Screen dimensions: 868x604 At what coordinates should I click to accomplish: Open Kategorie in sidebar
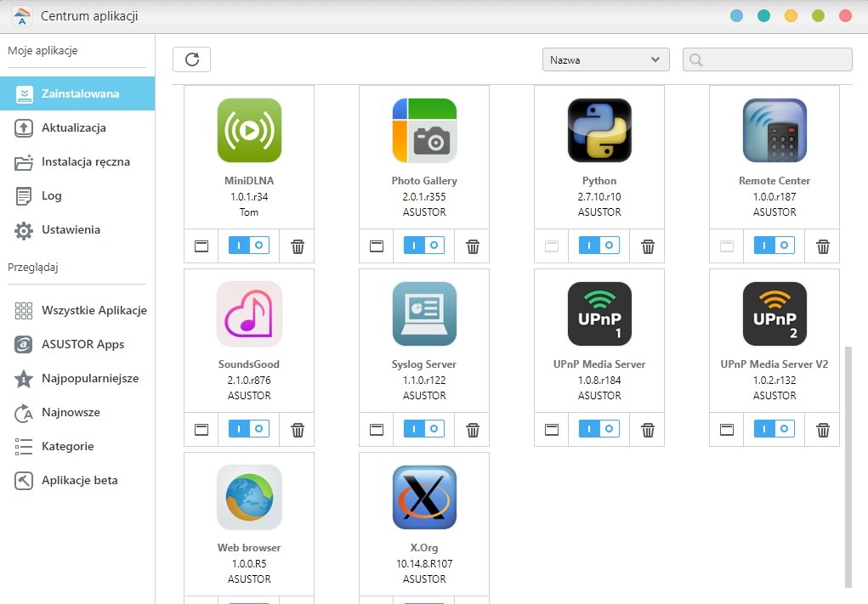(77, 446)
